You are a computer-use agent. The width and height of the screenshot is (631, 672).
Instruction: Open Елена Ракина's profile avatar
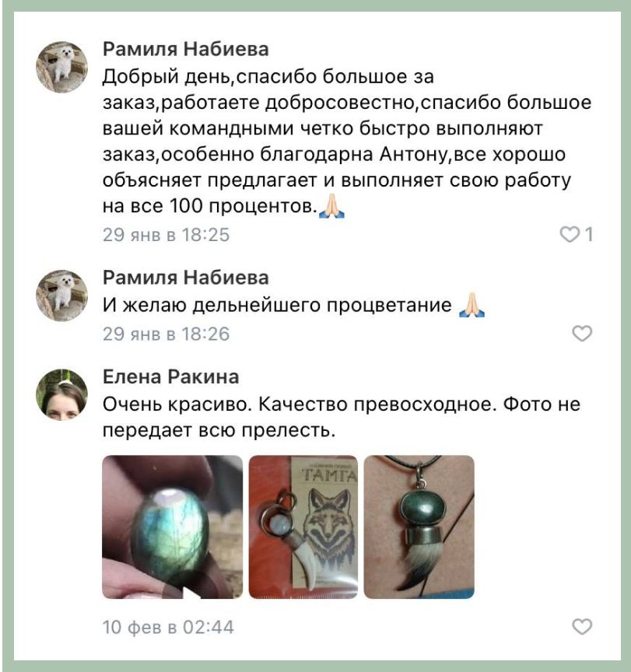tap(61, 394)
